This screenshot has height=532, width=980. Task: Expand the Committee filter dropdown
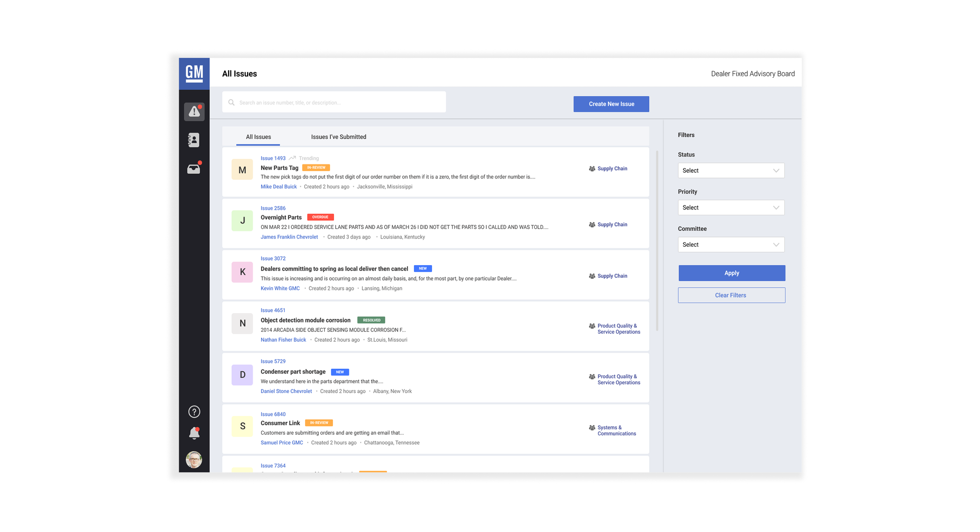[x=731, y=244]
